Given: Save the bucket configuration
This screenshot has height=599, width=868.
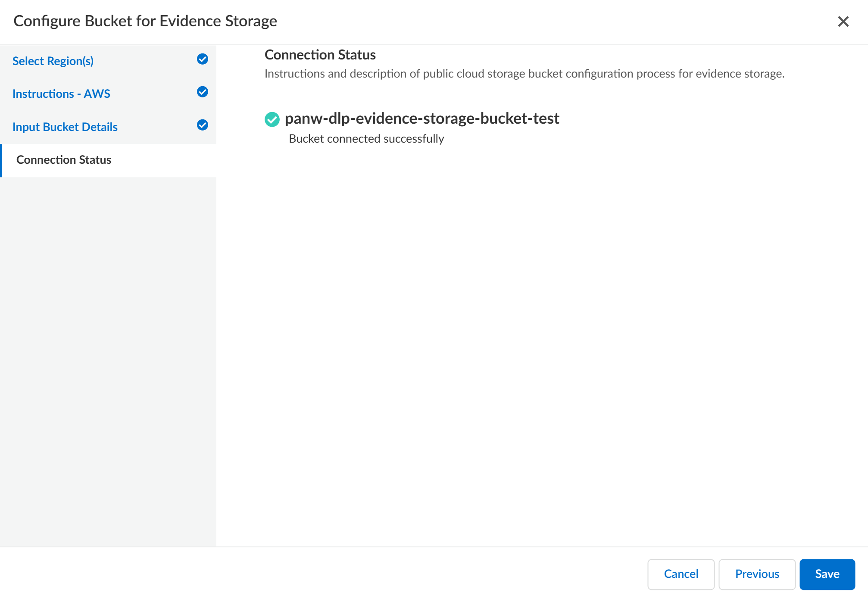Looking at the screenshot, I should pyautogui.click(x=827, y=574).
